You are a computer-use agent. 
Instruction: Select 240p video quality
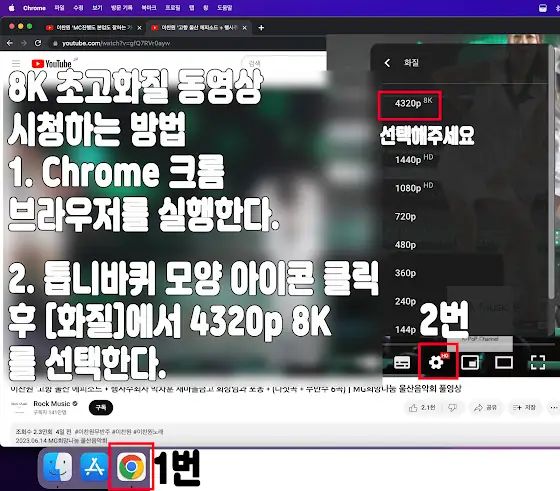[x=405, y=301]
